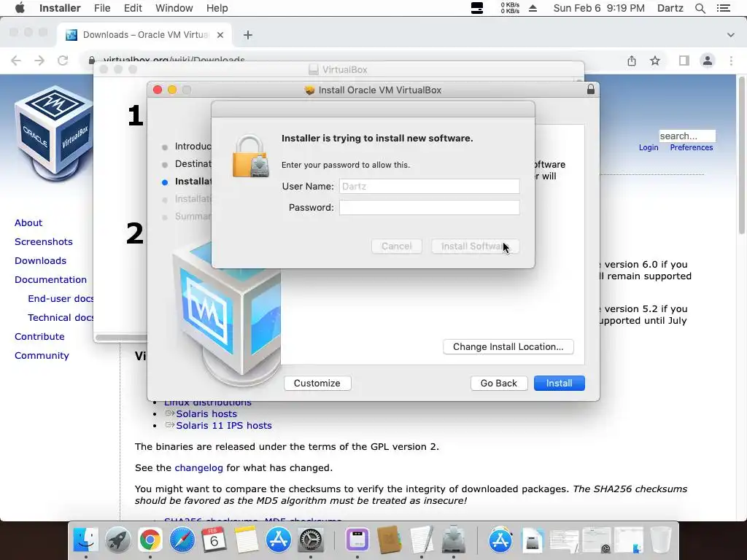Open the changelog link
The height and width of the screenshot is (560, 747).
198,468
